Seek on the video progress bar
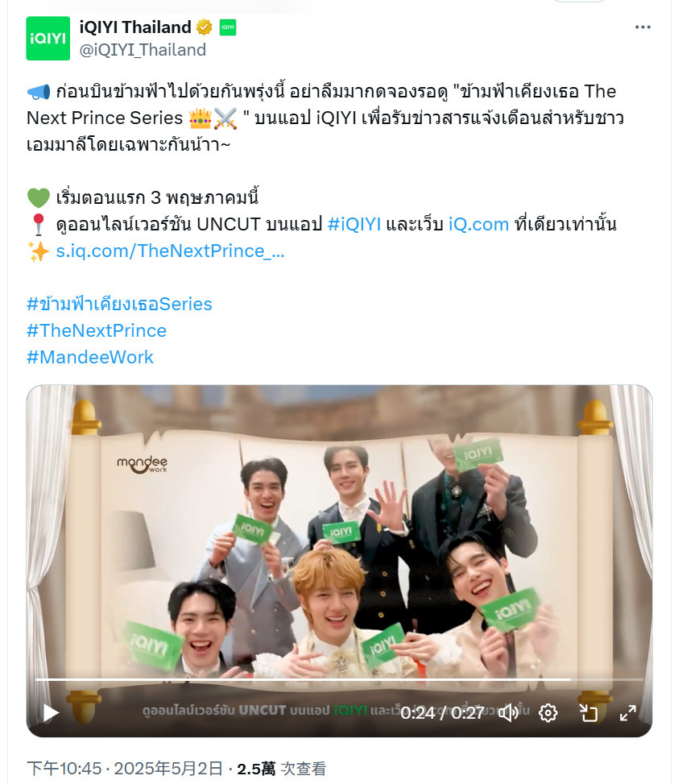 [339, 679]
